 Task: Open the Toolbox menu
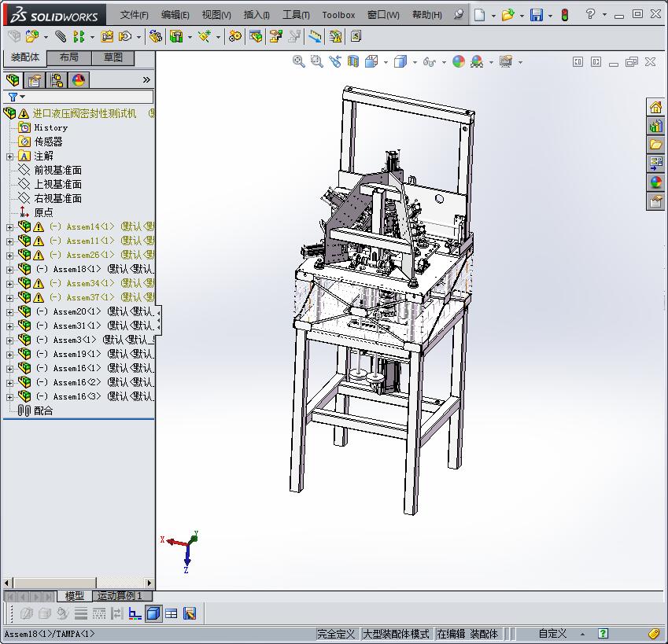[x=338, y=15]
